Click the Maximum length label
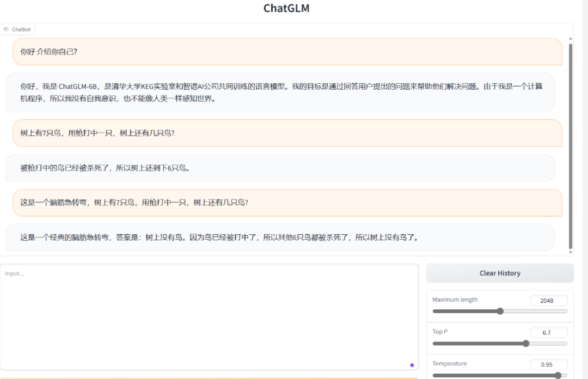Viewport: 588px width, 379px height. (455, 300)
